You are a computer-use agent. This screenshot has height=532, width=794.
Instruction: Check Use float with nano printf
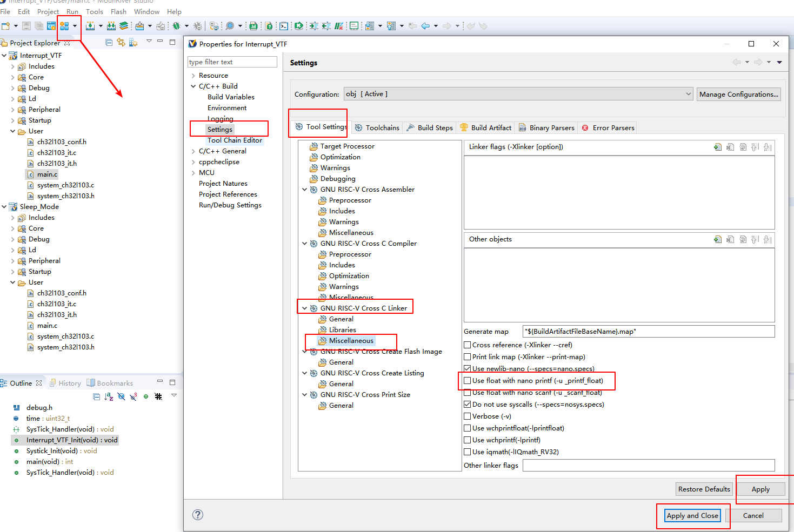click(467, 380)
